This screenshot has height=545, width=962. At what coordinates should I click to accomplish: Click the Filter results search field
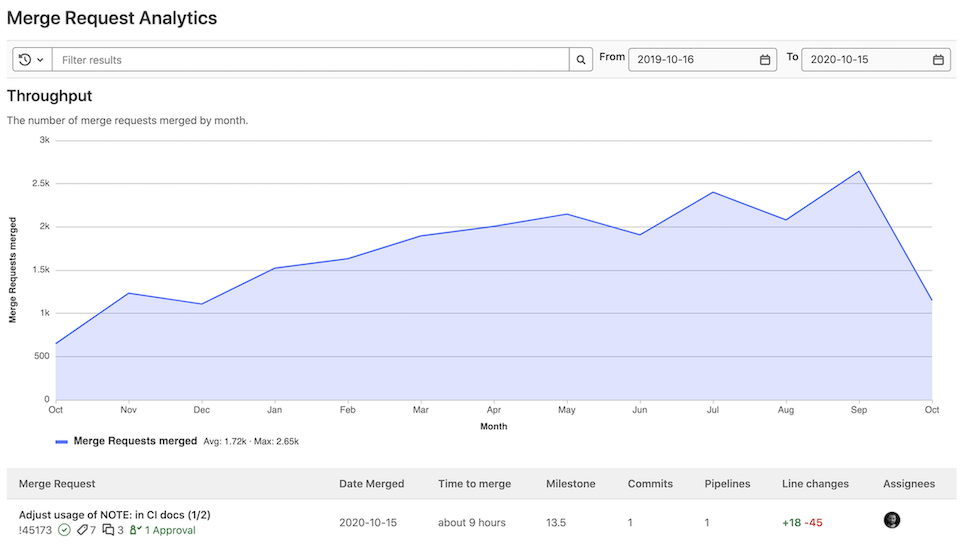310,60
